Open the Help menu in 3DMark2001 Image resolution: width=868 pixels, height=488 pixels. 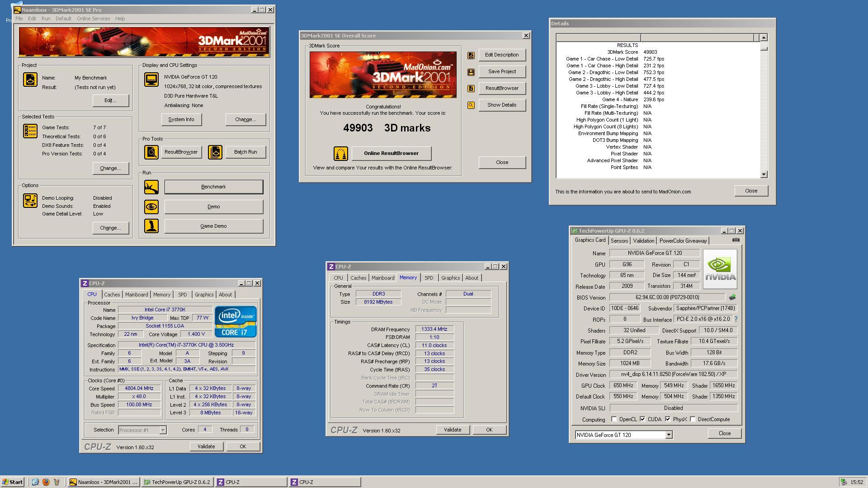tap(120, 19)
